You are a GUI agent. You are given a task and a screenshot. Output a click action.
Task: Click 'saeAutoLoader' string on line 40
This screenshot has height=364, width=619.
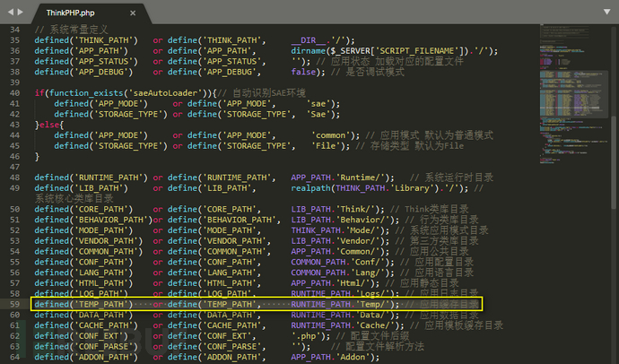[165, 93]
